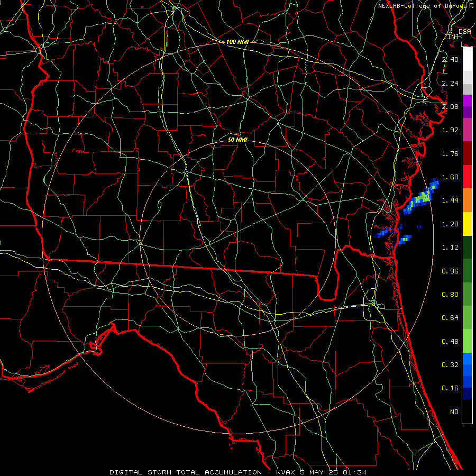Click the magenta legend color block near 2.08
This screenshot has width=476, height=476.
[467, 100]
